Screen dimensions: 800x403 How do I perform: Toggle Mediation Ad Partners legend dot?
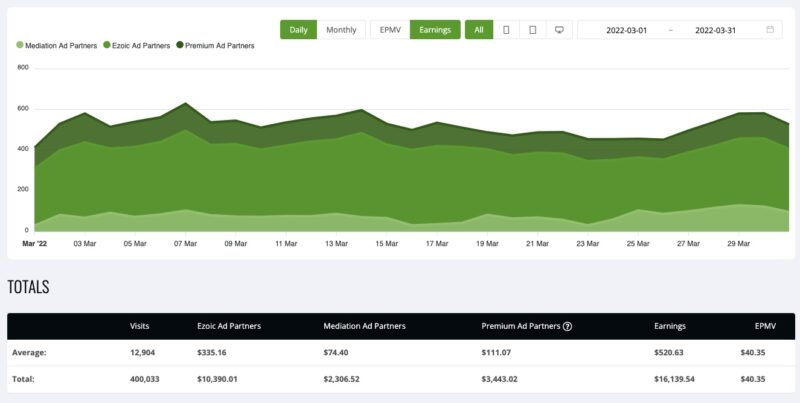(x=20, y=46)
